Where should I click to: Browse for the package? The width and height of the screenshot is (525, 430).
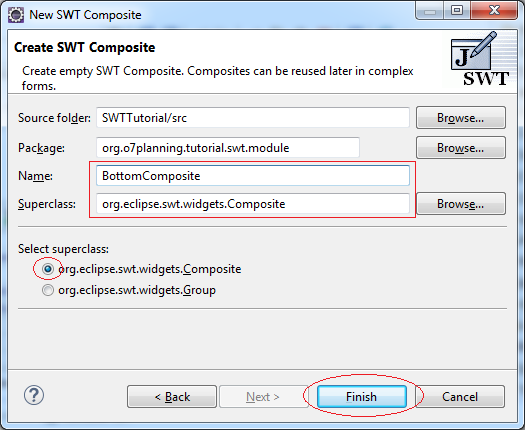(x=461, y=148)
